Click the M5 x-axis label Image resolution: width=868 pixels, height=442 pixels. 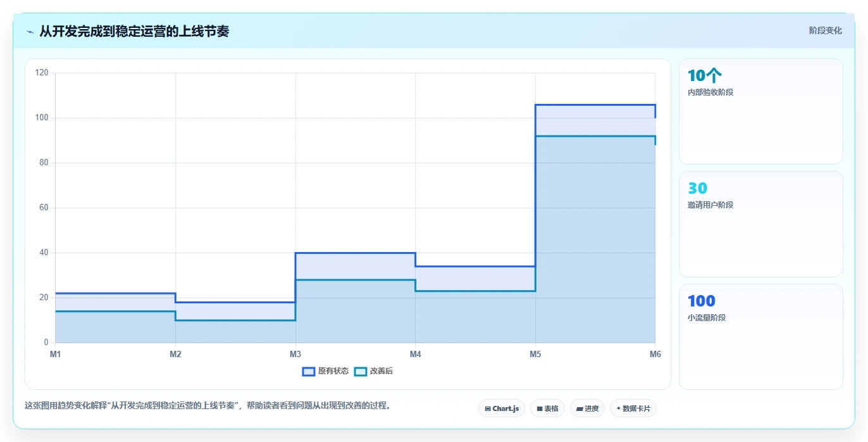pyautogui.click(x=535, y=354)
